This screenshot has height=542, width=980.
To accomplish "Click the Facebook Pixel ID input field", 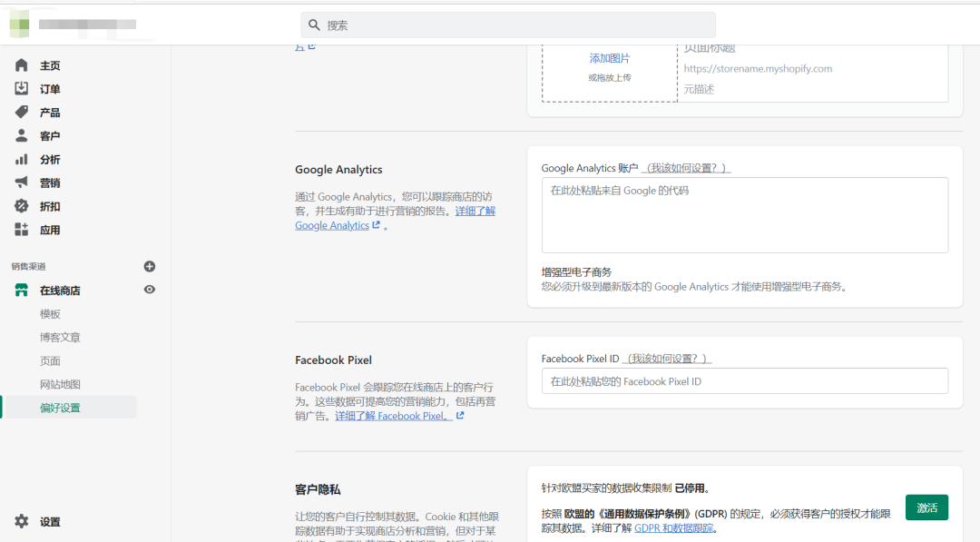I will tap(744, 382).
